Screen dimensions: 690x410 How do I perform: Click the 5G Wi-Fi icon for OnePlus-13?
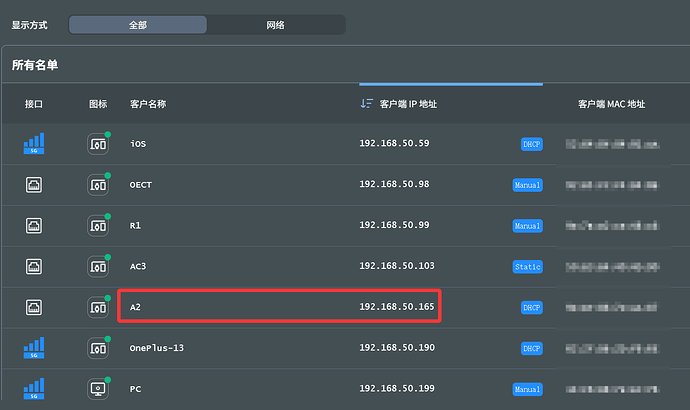[34, 347]
